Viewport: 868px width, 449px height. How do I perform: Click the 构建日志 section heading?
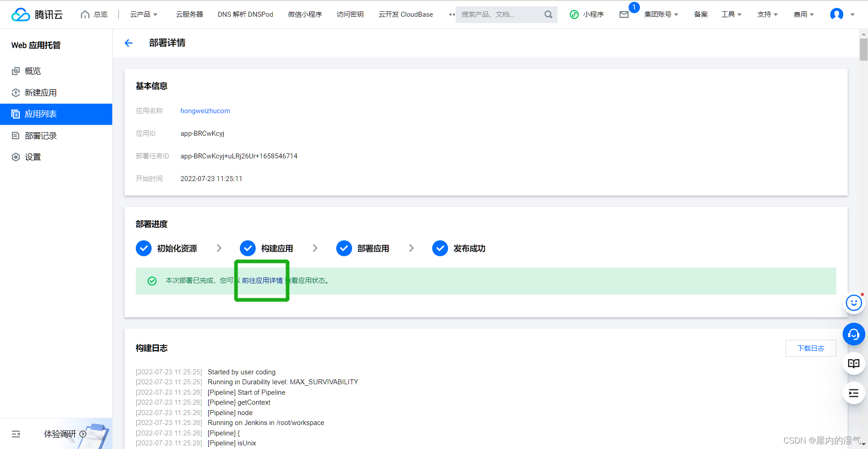[152, 348]
